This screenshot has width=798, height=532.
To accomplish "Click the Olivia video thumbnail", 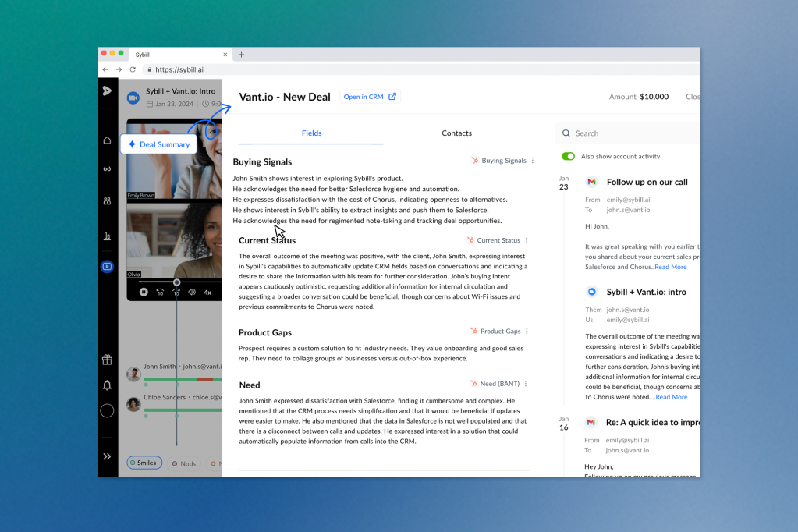I will point(175,239).
